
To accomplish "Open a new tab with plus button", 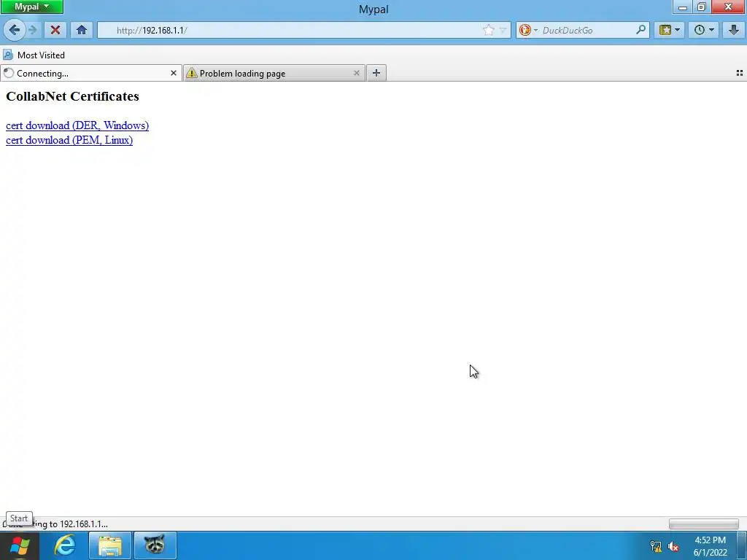I will tap(376, 73).
